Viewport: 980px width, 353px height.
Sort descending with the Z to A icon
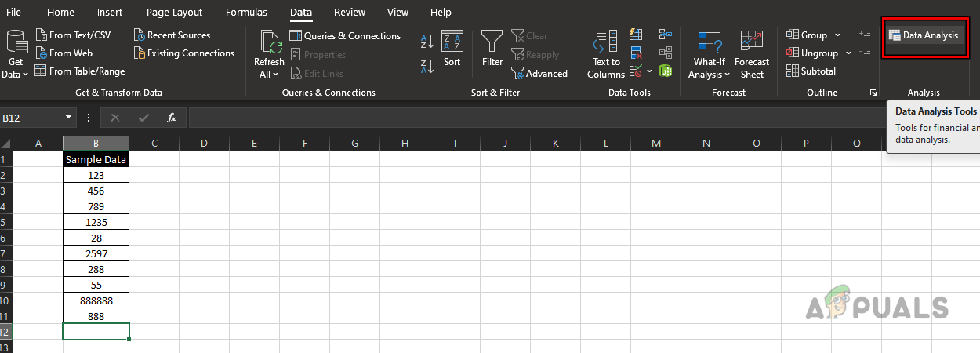tap(427, 67)
